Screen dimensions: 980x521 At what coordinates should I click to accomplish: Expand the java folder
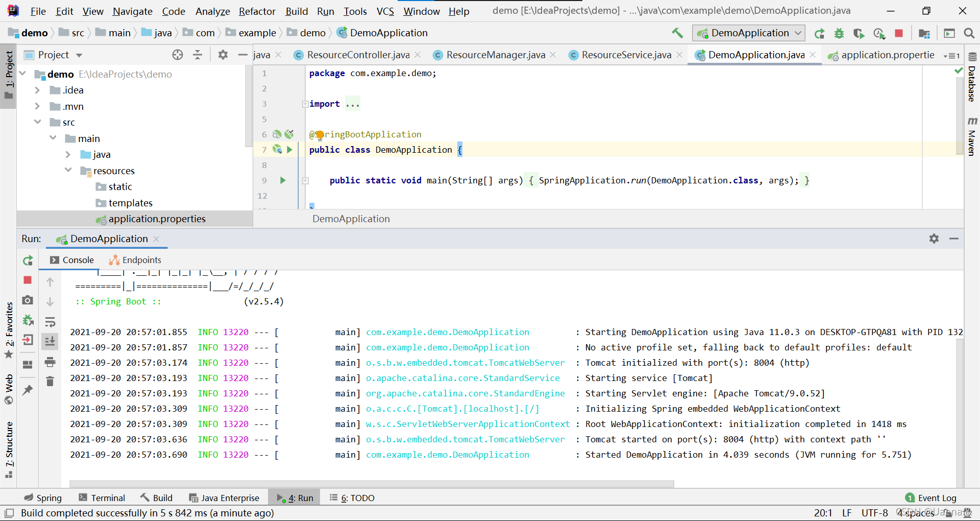(x=68, y=154)
